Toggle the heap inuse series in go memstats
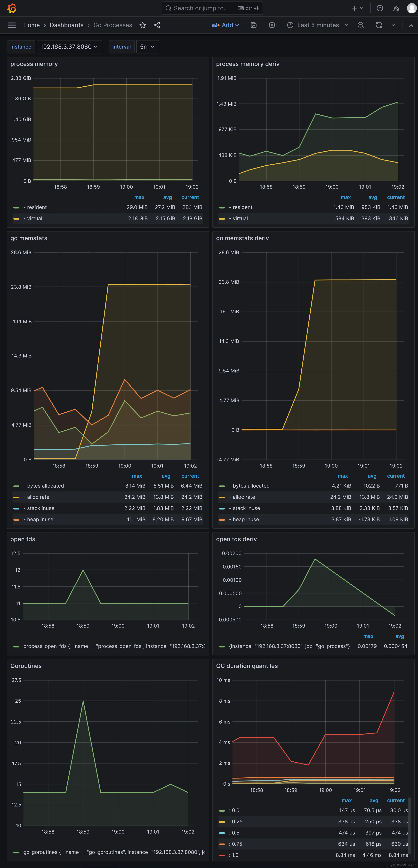 [x=39, y=519]
